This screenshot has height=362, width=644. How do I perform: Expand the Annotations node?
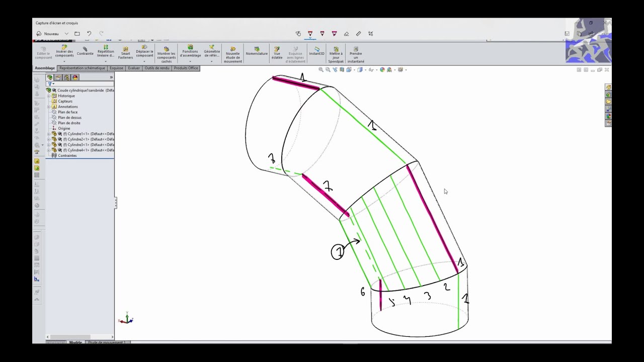[x=49, y=107]
